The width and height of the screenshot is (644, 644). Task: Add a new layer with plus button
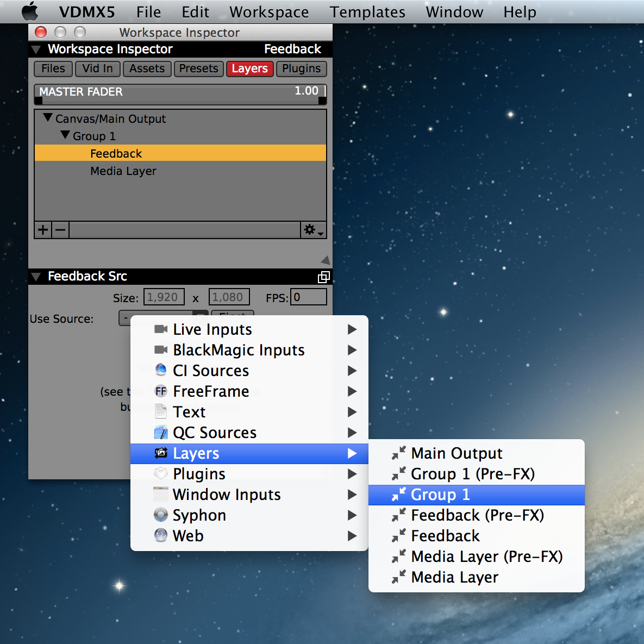click(x=43, y=229)
